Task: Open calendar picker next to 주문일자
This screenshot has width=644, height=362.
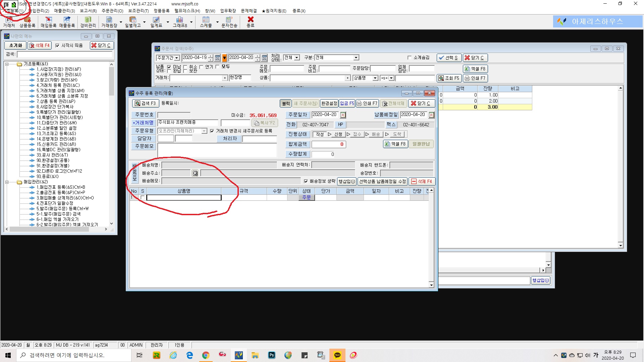Action: point(343,115)
